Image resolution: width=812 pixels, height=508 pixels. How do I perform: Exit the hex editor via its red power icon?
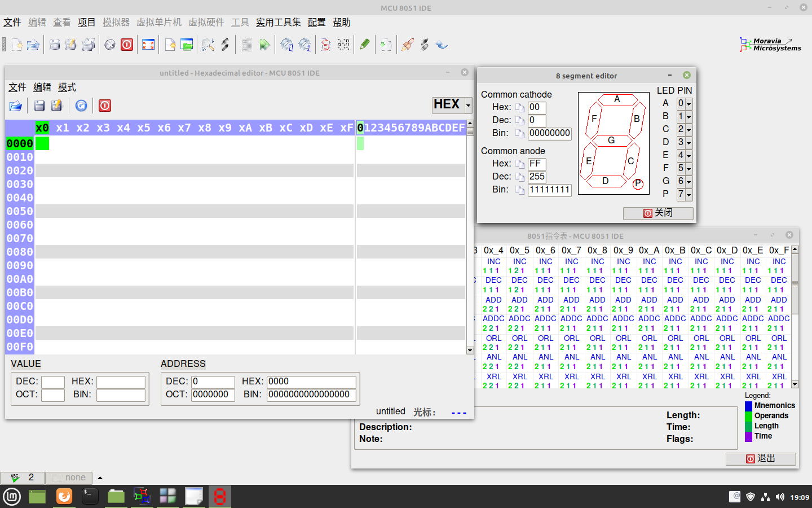pos(104,106)
